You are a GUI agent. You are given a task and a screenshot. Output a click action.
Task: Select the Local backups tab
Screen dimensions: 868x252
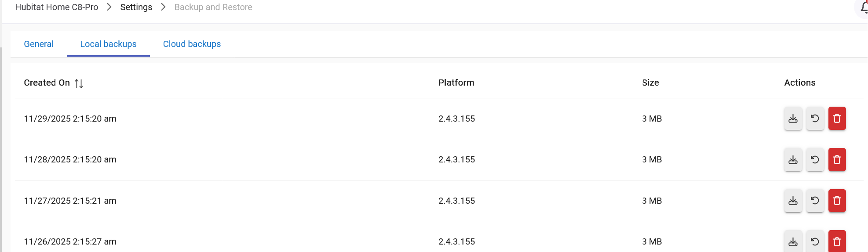click(108, 44)
